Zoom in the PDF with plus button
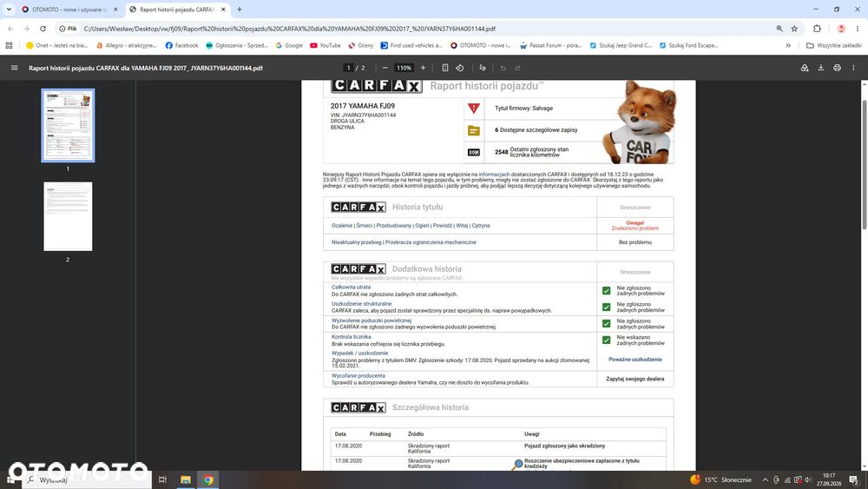This screenshot has height=489, width=868. 423,68
